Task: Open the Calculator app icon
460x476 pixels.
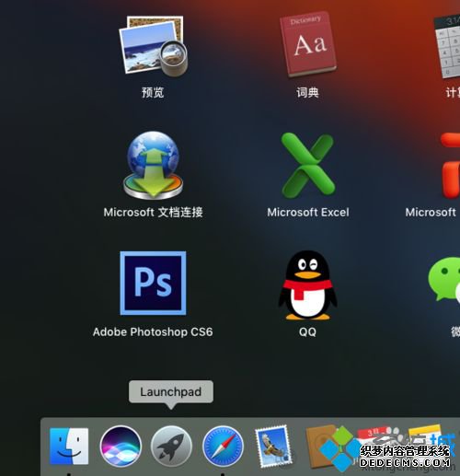Action: (446, 46)
